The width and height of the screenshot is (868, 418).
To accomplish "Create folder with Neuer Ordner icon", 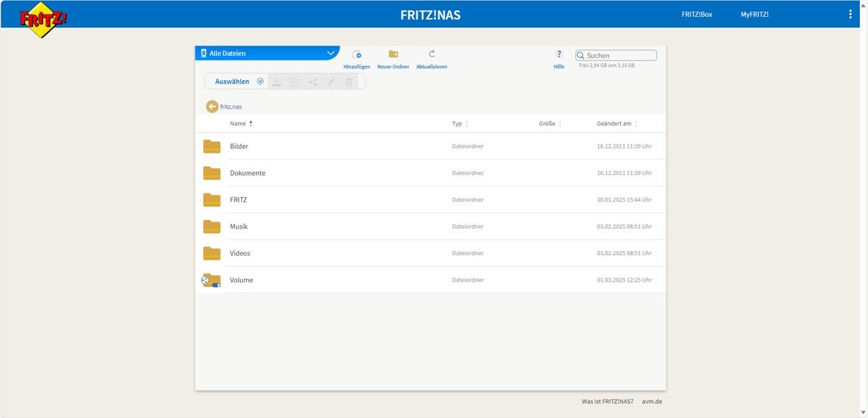I will (393, 54).
